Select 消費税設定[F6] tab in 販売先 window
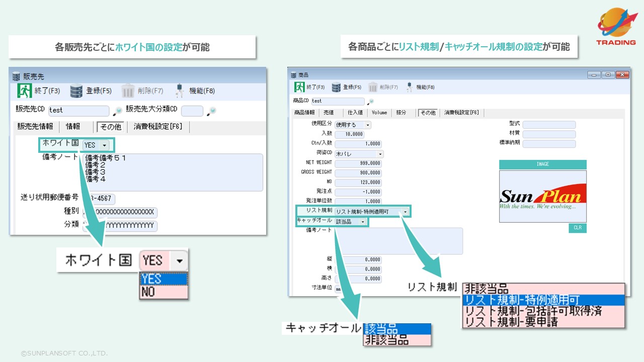644x362 pixels. [x=157, y=127]
